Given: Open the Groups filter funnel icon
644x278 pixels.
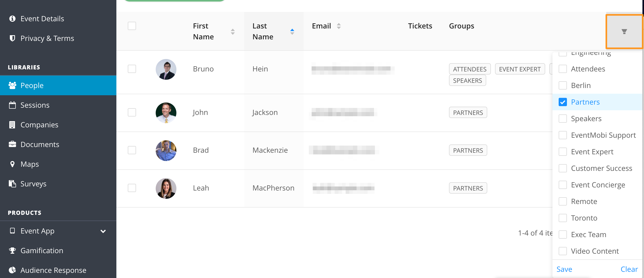Looking at the screenshot, I should (x=624, y=32).
